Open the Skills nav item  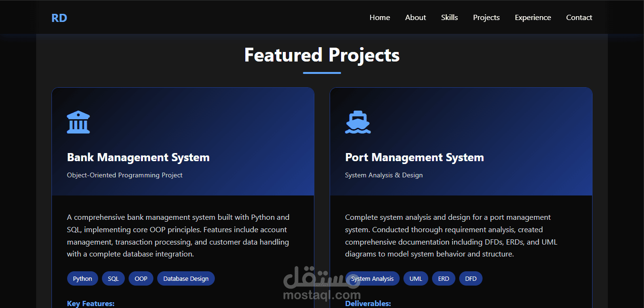(449, 18)
